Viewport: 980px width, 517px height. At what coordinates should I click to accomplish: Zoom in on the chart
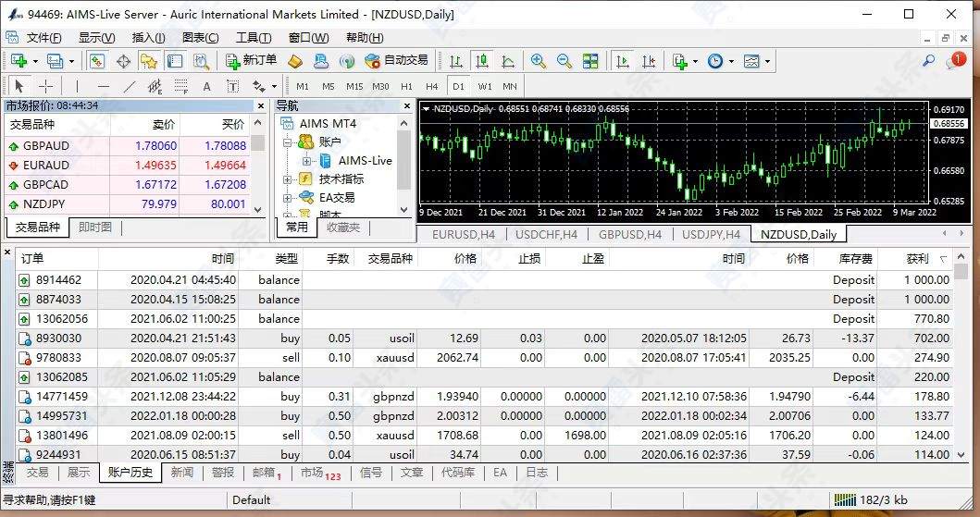539,61
